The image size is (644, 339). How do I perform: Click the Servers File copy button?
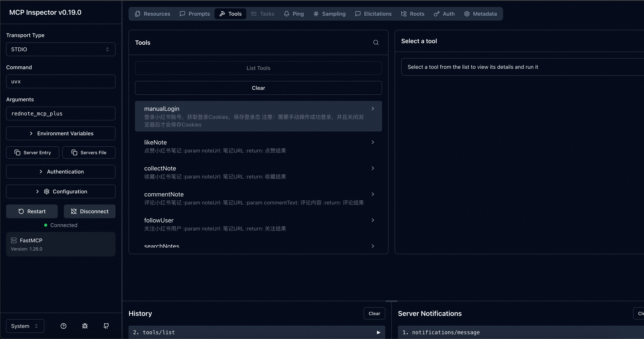coord(89,152)
